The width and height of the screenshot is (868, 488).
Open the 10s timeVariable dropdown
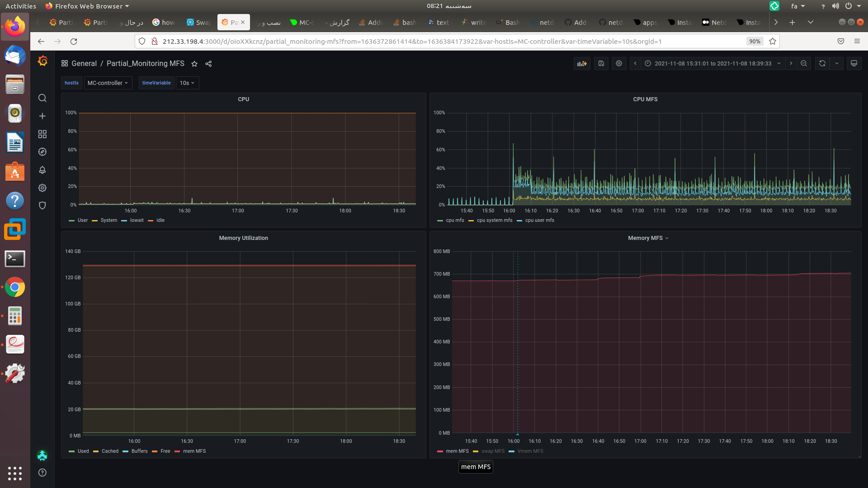[x=187, y=83]
